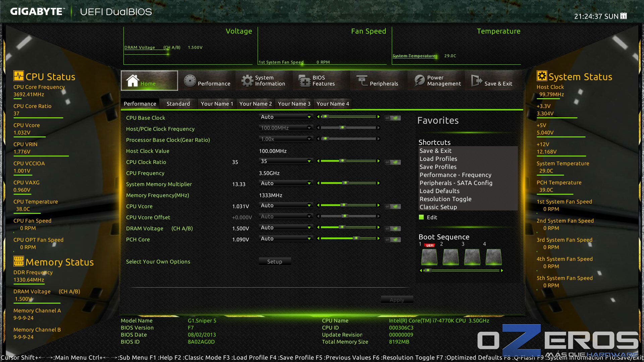Select boot sequence drive icon 4
The height and width of the screenshot is (362, 644).
494,257
